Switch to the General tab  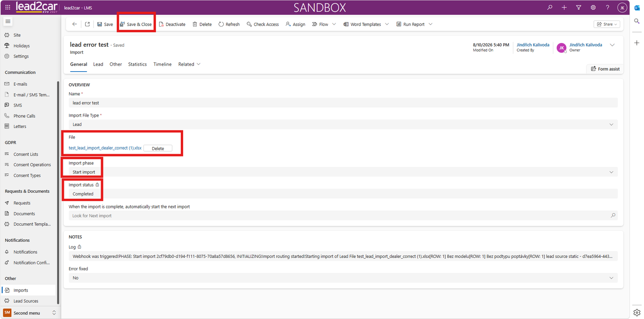click(78, 64)
